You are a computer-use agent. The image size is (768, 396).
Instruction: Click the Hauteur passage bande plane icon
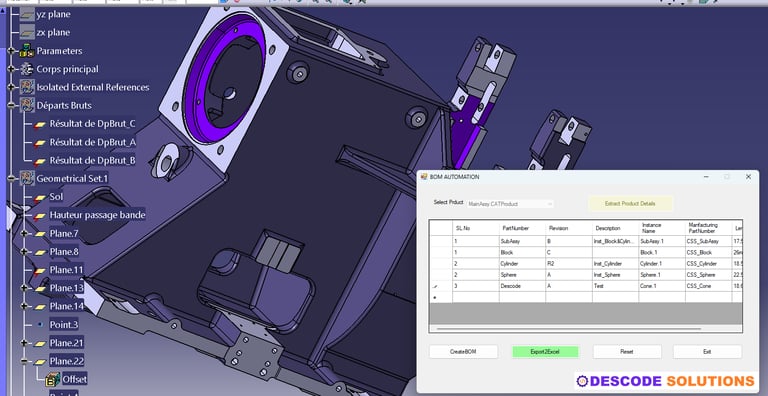(40, 216)
